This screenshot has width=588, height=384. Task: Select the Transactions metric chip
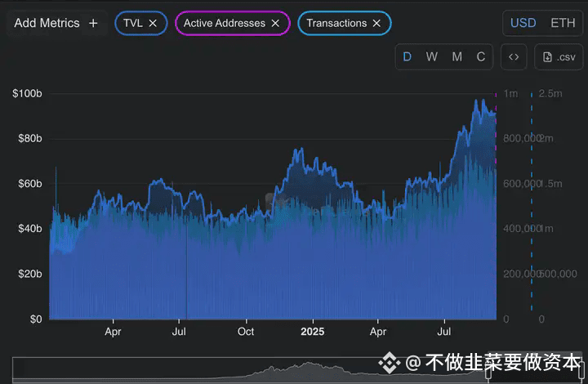pyautogui.click(x=345, y=23)
